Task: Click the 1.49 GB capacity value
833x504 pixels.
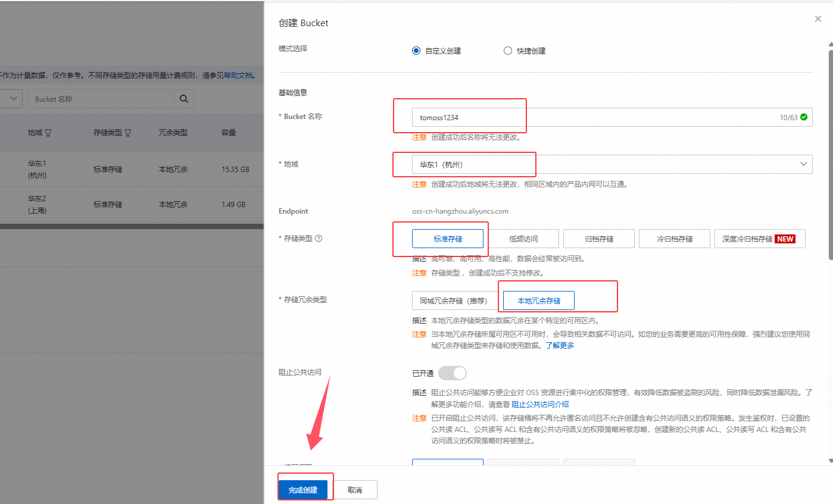Action: [x=233, y=204]
